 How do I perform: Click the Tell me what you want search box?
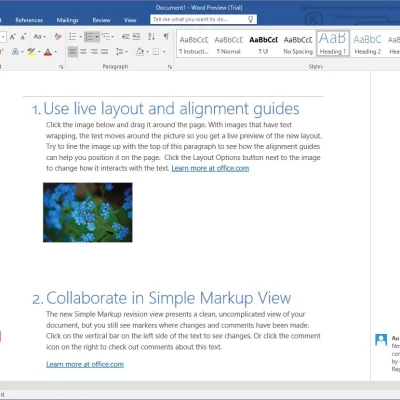point(203,19)
